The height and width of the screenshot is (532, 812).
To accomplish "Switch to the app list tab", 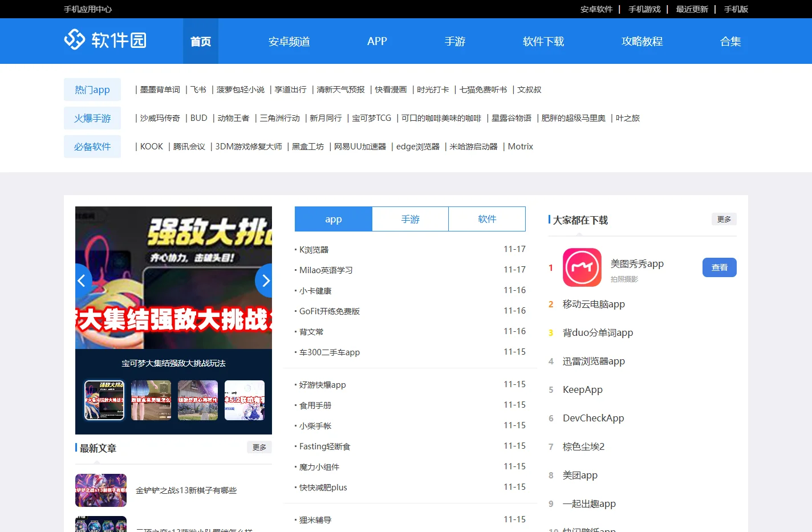I will tap(334, 219).
